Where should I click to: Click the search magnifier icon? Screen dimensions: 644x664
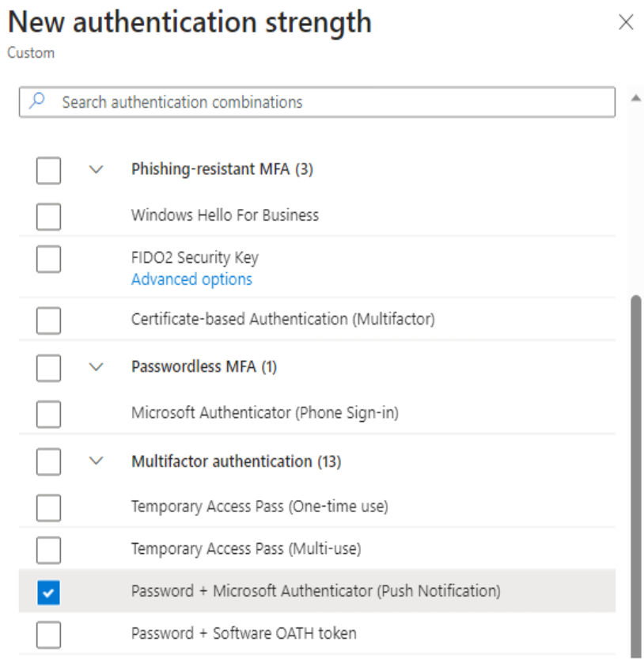click(37, 101)
